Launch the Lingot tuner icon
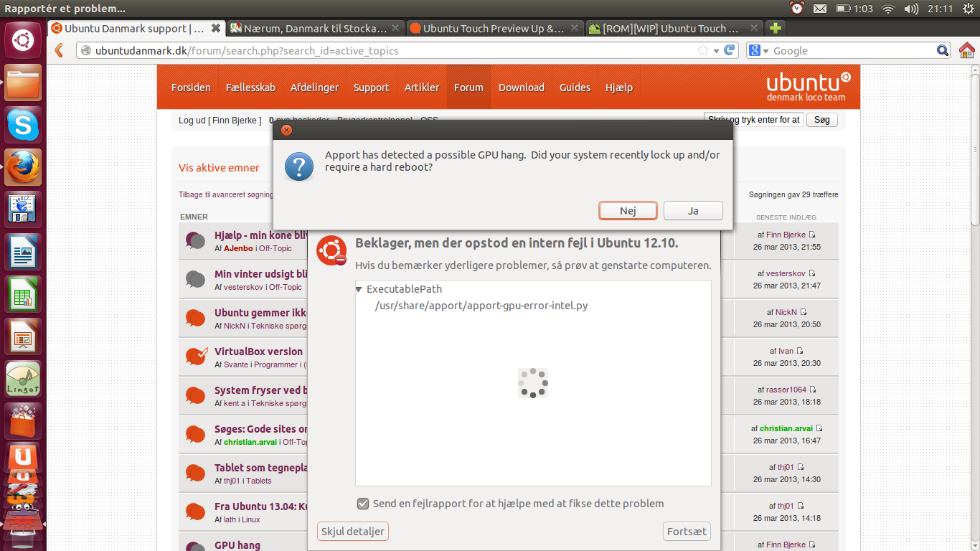 (x=23, y=379)
